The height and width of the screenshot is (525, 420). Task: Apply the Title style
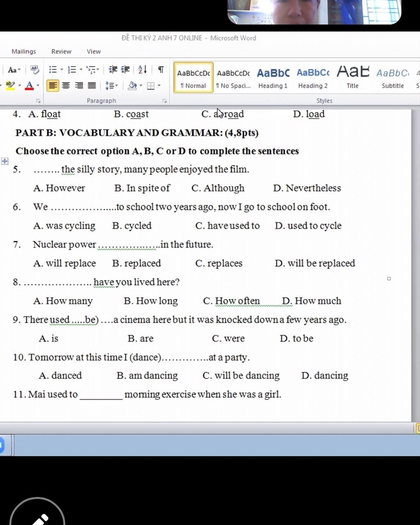pos(353,78)
